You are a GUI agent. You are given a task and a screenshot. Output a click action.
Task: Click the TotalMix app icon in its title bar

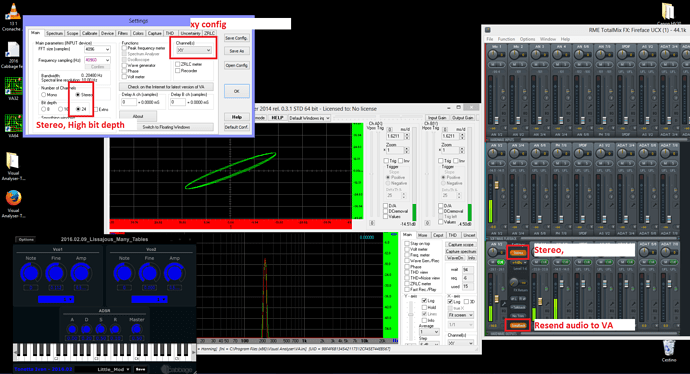pos(488,30)
